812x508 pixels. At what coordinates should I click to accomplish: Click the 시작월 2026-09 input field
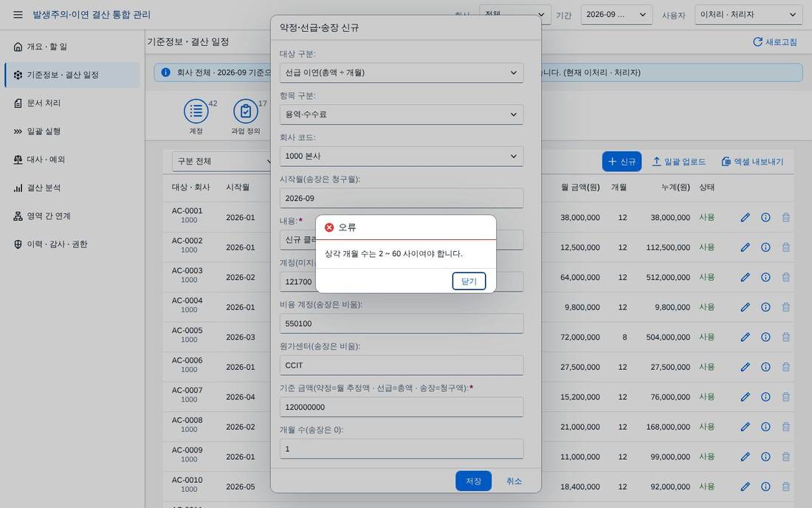click(x=402, y=198)
